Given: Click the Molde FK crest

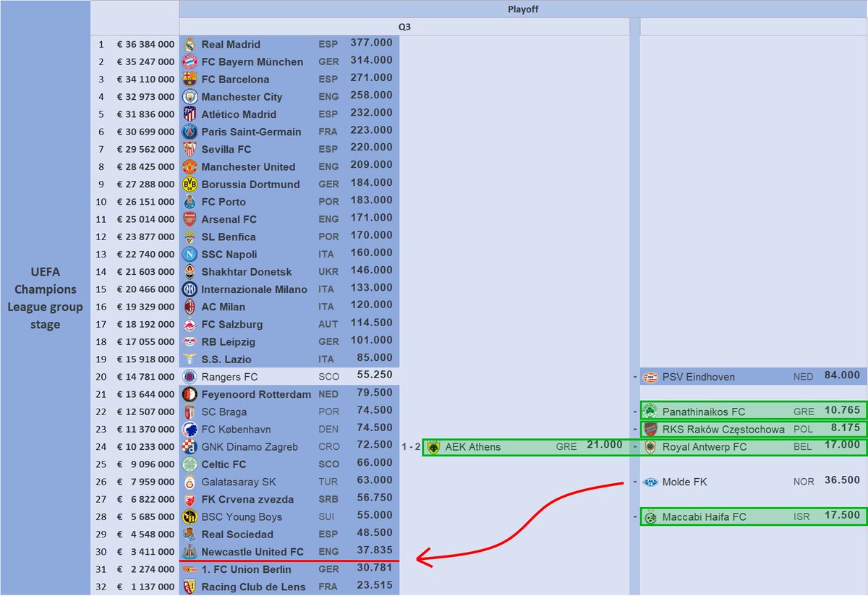Looking at the screenshot, I should pyautogui.click(x=650, y=482).
